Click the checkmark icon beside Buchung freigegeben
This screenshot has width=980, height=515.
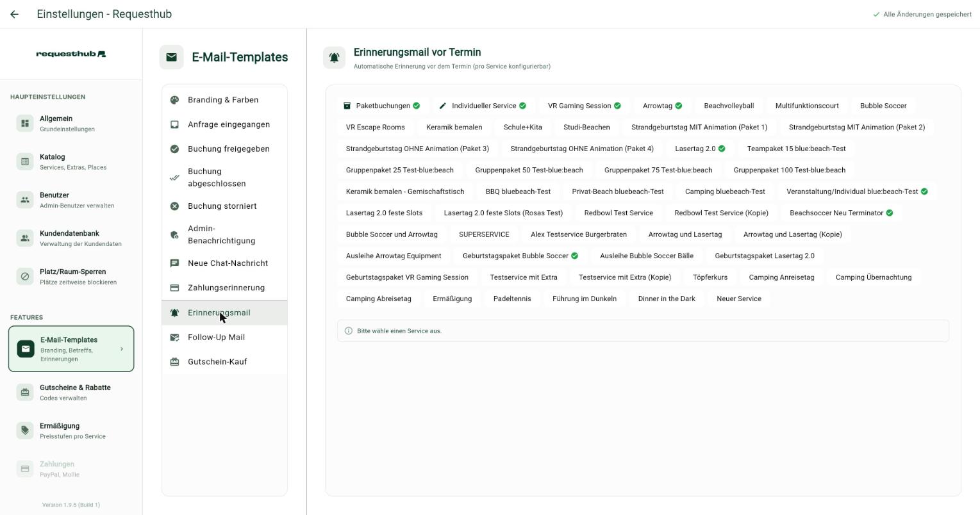pos(174,149)
